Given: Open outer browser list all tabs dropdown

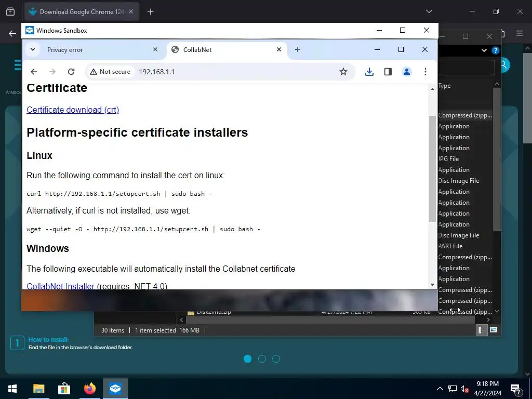Looking at the screenshot, I should [x=429, y=11].
